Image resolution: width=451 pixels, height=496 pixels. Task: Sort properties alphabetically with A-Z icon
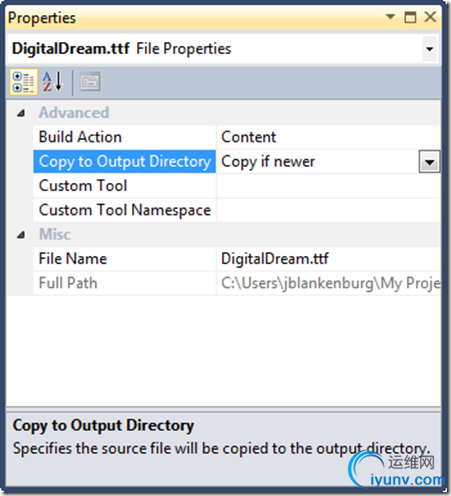(53, 82)
